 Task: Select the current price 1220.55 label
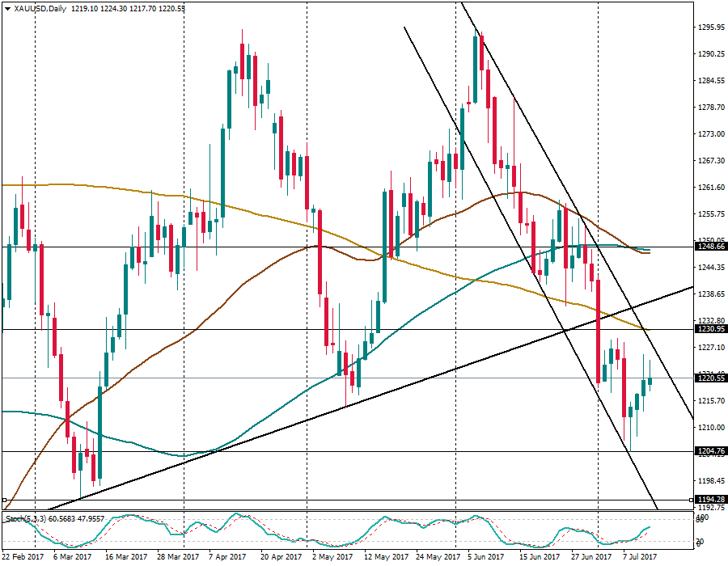click(x=709, y=378)
